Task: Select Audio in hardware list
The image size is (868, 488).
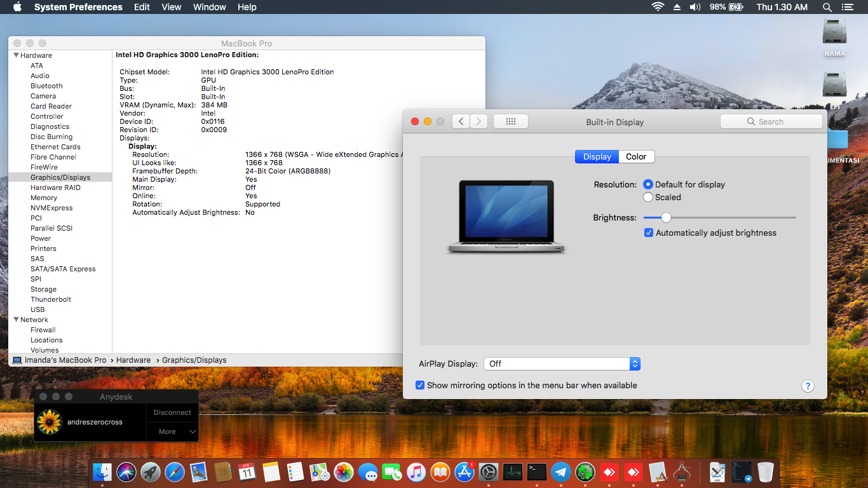Action: point(40,76)
